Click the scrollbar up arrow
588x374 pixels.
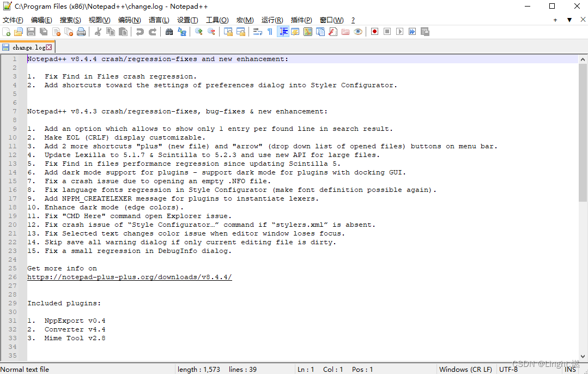583,59
